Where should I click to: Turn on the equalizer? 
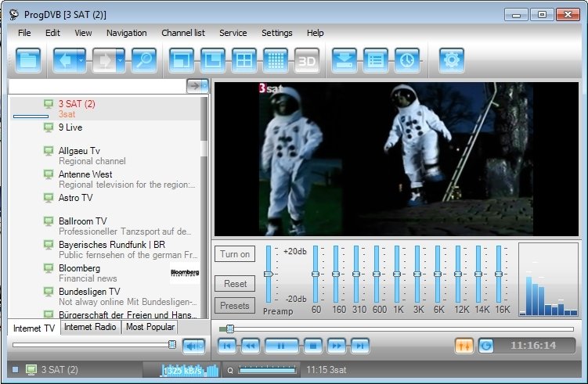pyautogui.click(x=235, y=254)
